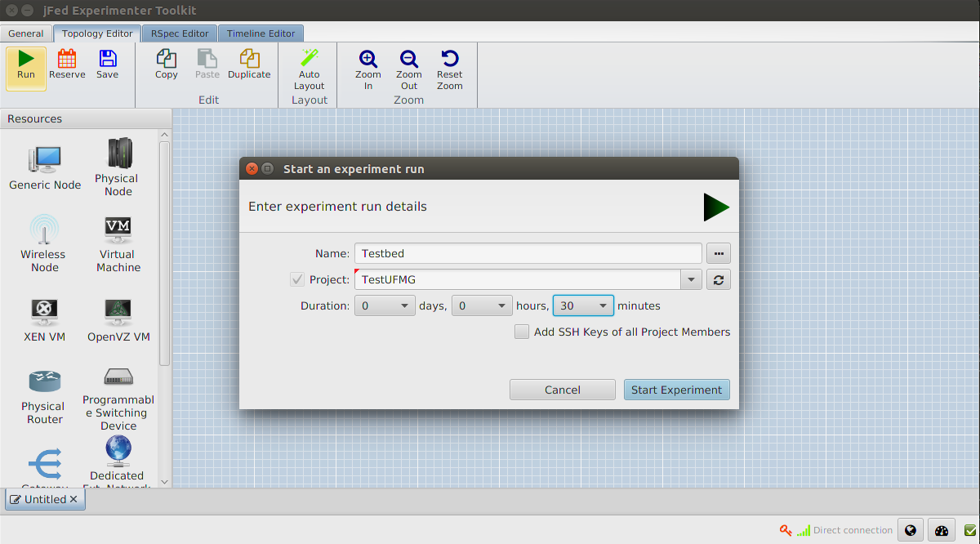Click the speedometer button in status bar

[942, 530]
